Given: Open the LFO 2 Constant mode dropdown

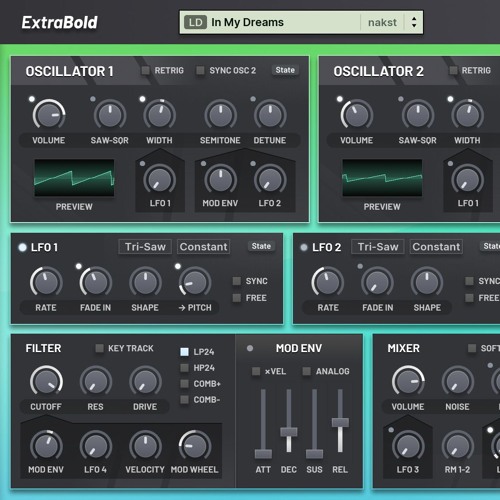Looking at the screenshot, I should (x=436, y=247).
